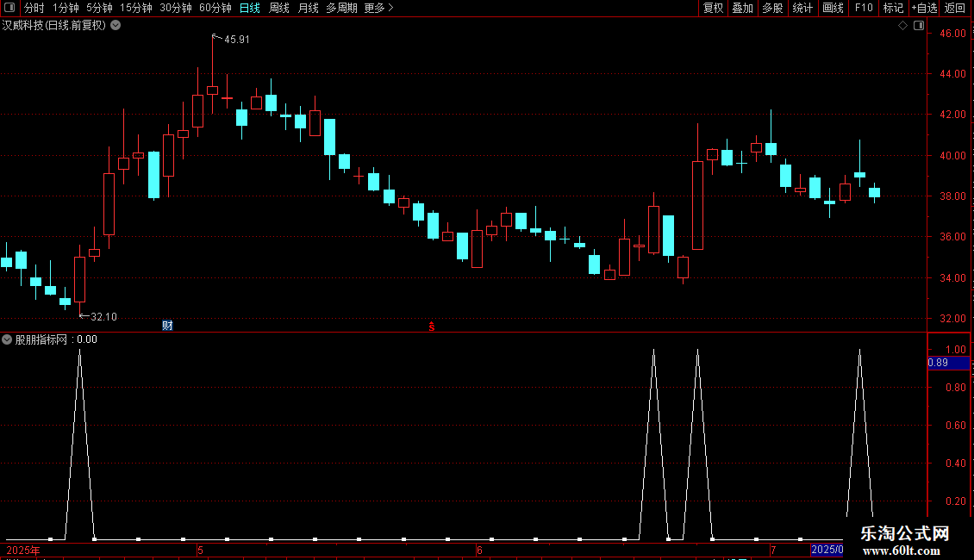
Task: Click the 45.91 high price label
Action: (237, 40)
